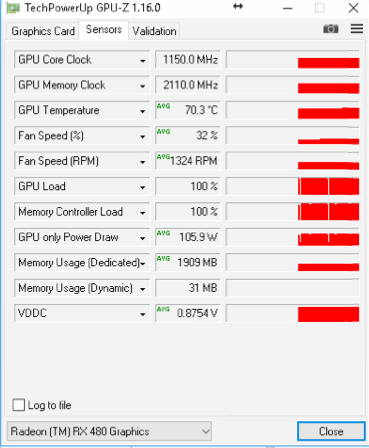The image size is (369, 448).
Task: Enable the Log to file checkbox
Action: point(18,405)
